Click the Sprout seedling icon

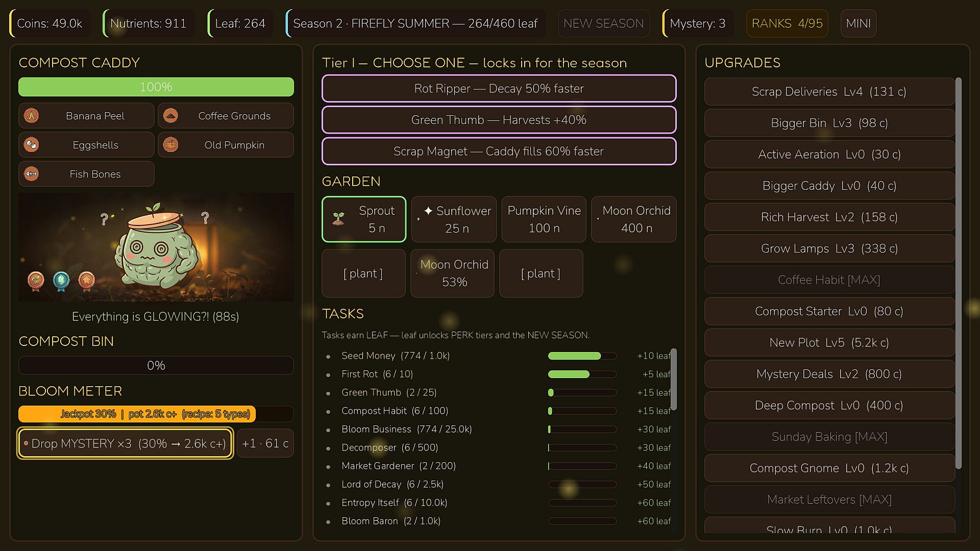pos(338,219)
